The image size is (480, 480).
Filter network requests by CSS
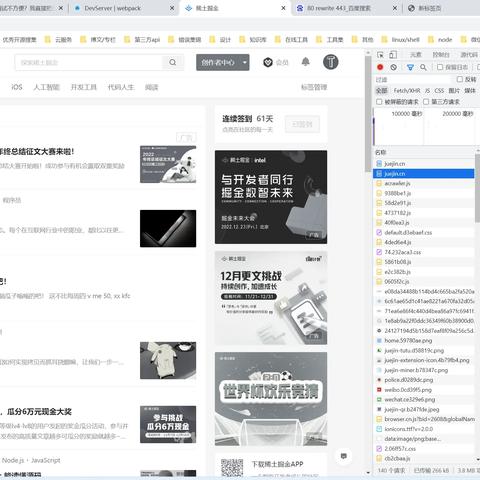tap(439, 90)
